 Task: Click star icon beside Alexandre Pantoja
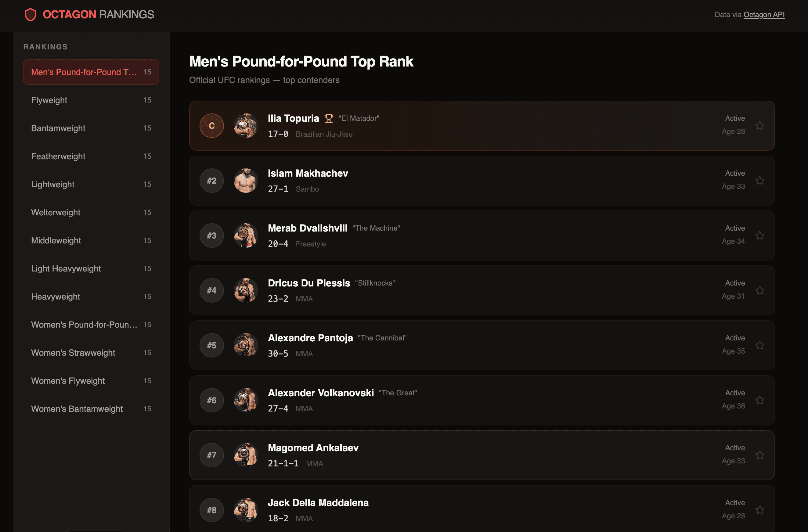coord(760,345)
